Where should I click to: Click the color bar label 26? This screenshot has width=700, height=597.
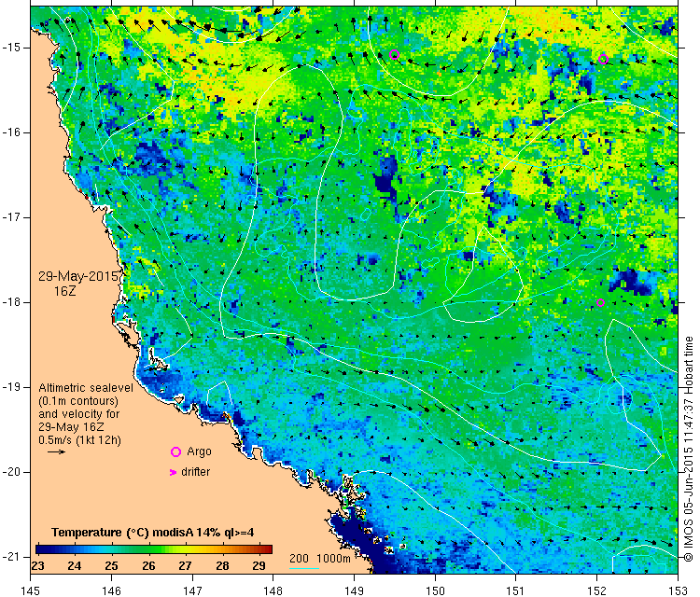(x=148, y=566)
